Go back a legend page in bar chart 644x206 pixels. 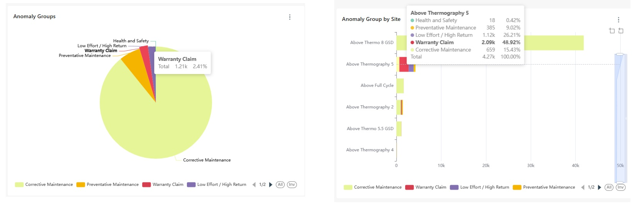[583, 187]
